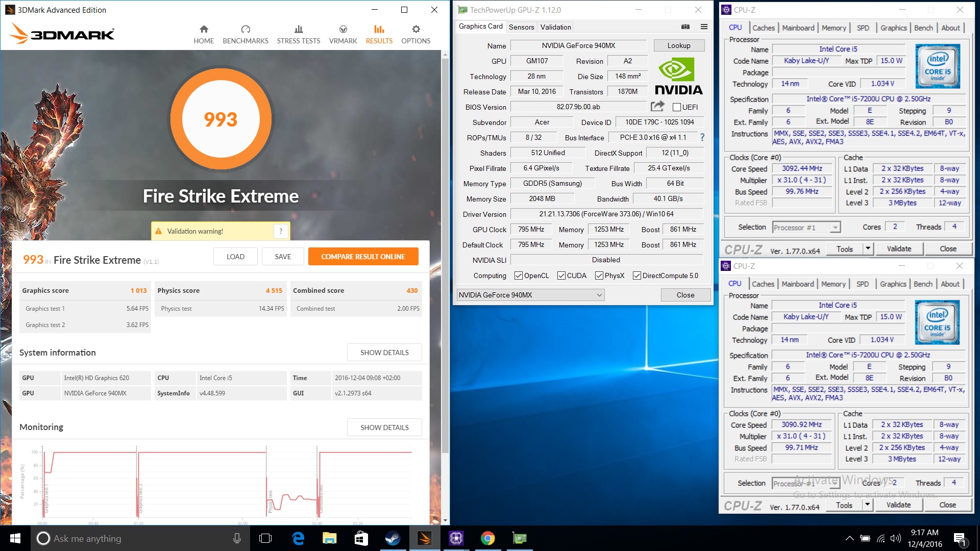
Task: Switch to GPU-Z taskbar icon
Action: pyautogui.click(x=520, y=538)
